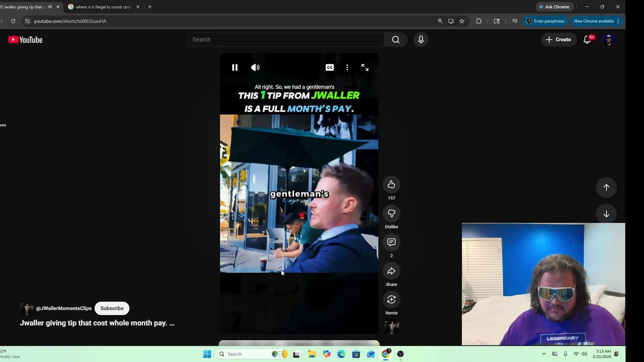The width and height of the screenshot is (644, 362).
Task: Open the Short's sound source thumbnail
Action: [x=391, y=328]
